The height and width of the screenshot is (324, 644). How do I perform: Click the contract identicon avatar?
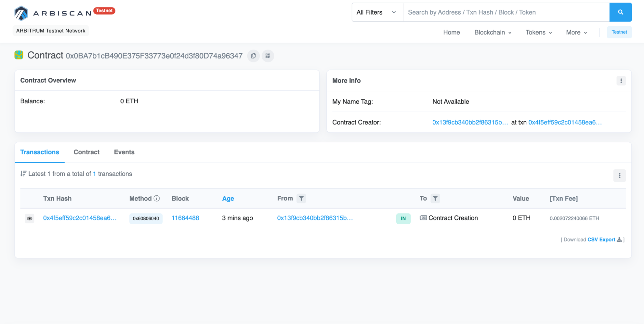tap(19, 55)
